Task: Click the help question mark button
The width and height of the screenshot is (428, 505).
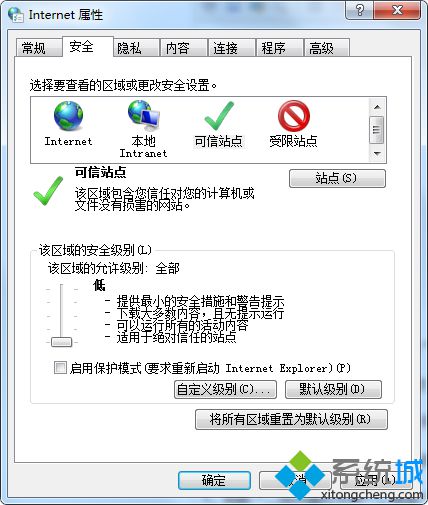Action: (360, 11)
